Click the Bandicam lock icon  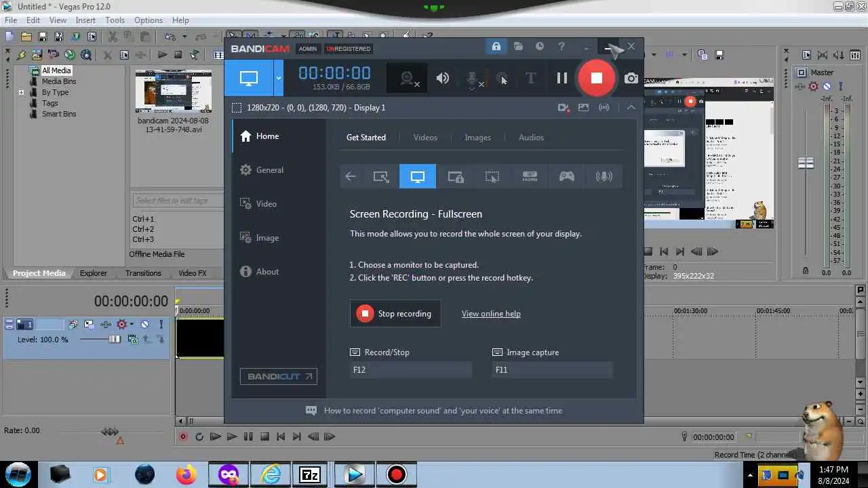(496, 47)
